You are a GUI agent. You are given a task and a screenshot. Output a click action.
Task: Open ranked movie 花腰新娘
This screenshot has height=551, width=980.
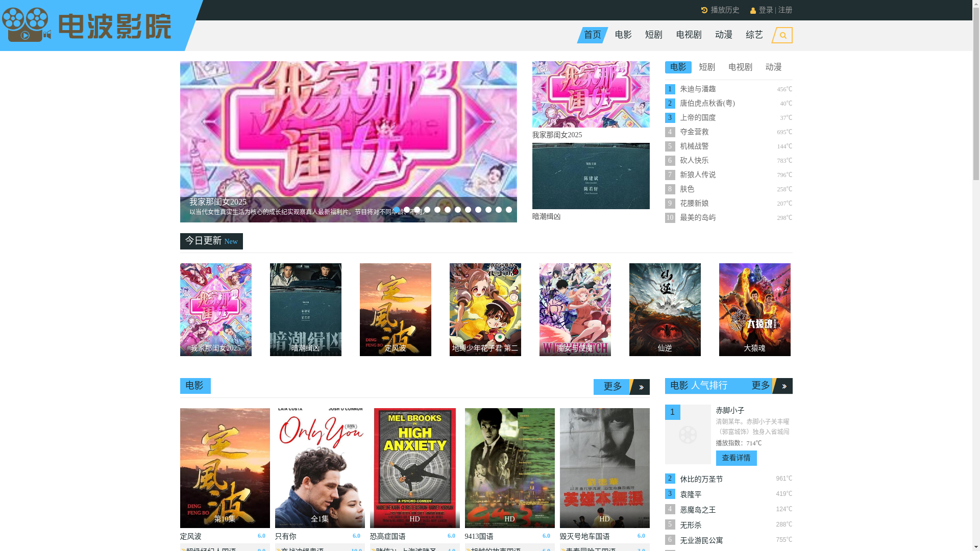[694, 204]
